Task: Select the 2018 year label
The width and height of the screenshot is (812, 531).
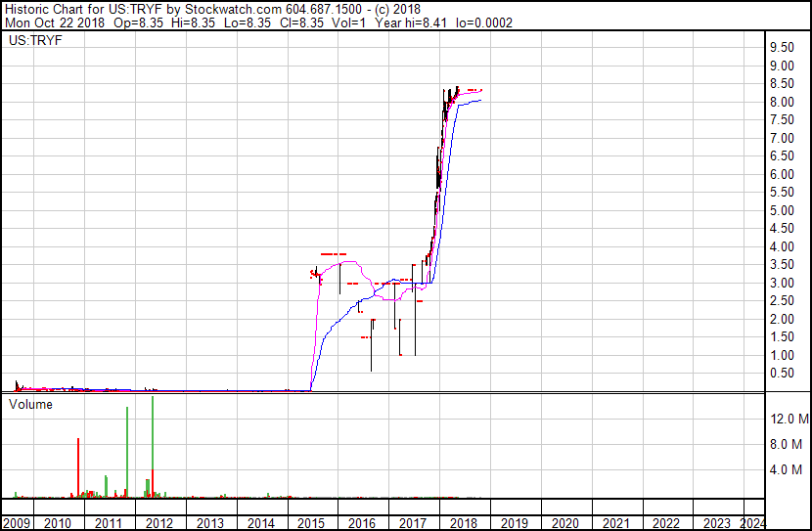Action: [x=464, y=523]
